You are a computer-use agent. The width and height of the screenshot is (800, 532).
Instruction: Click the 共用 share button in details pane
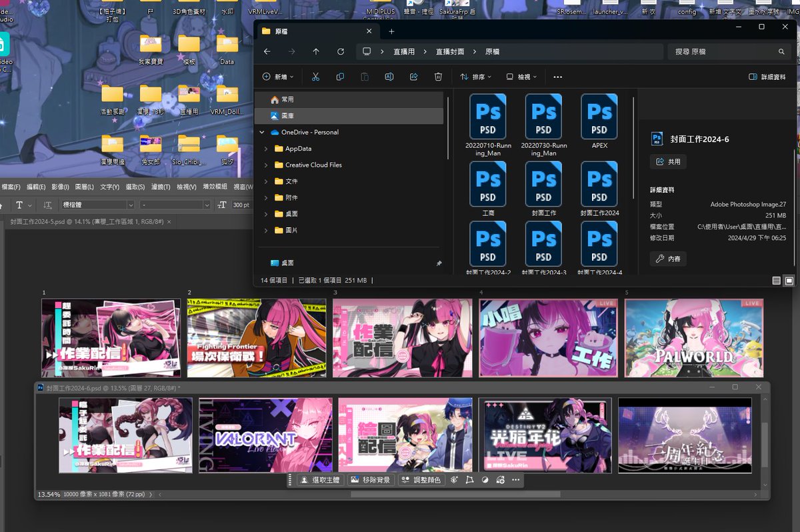coord(668,161)
